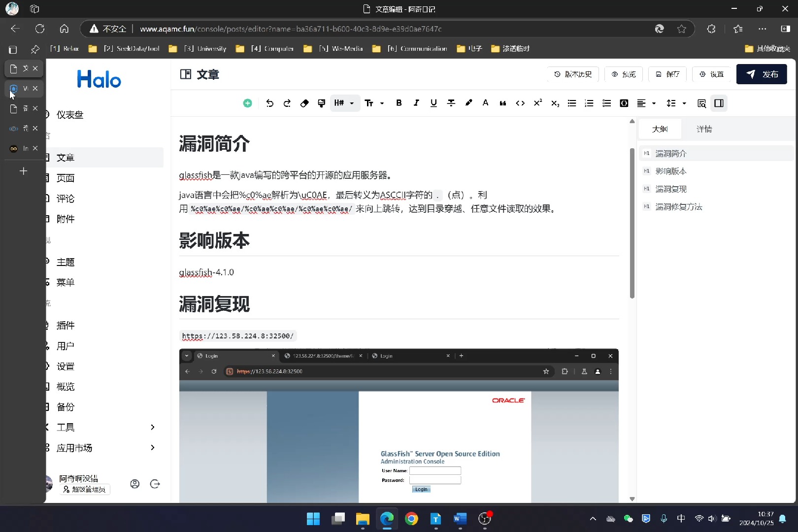Click the Halo logo
Image resolution: width=798 pixels, height=532 pixels.
(99, 79)
